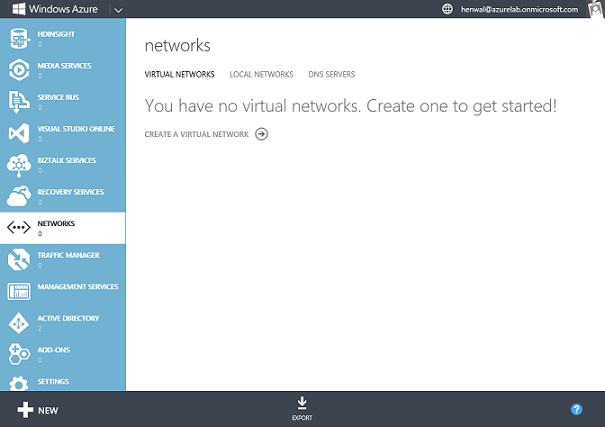Select the Media Services play icon
This screenshot has width=605, height=427.
[x=19, y=70]
